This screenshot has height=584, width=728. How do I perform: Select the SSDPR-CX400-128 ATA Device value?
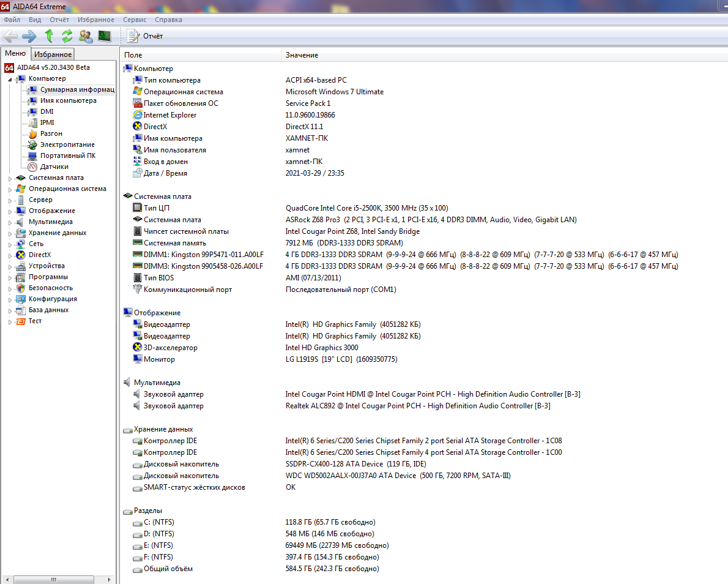355,463
